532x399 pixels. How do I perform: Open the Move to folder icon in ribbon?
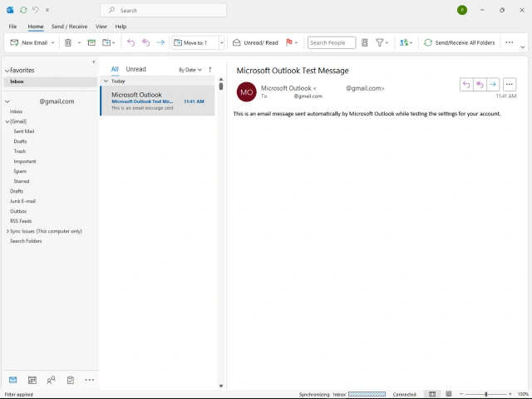(109, 42)
